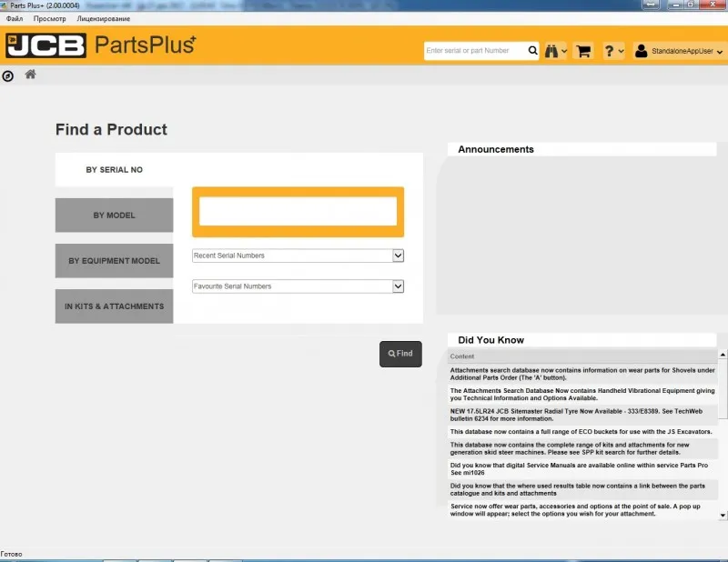Click the Announcements heading

[x=496, y=149]
